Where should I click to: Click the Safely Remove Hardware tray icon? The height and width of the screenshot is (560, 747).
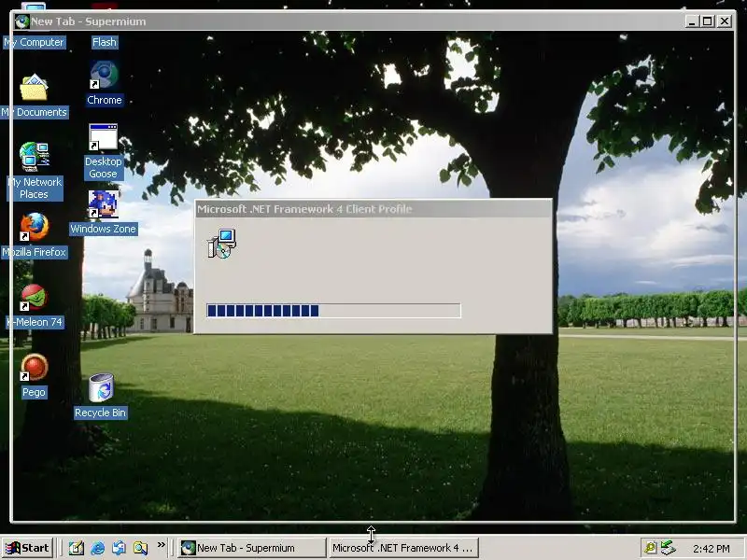pos(668,548)
